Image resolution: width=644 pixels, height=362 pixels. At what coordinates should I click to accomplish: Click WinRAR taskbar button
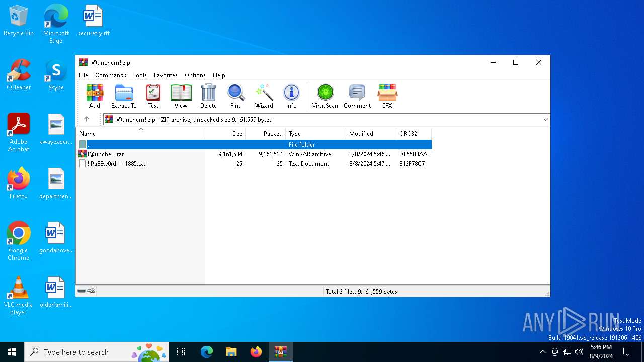(x=280, y=352)
